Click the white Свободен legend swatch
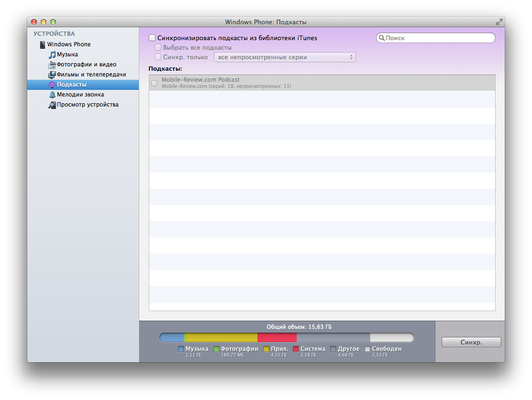 point(367,349)
